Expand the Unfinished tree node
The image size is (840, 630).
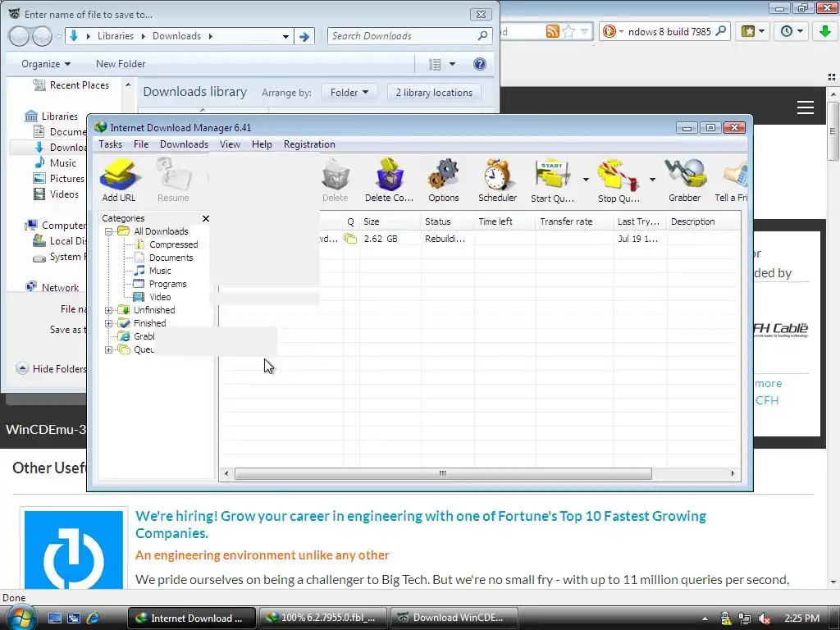[109, 310]
